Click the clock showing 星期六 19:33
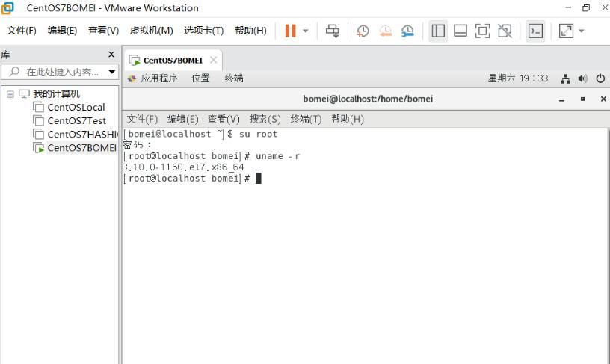Screen dimensions: 610x364 (518, 78)
